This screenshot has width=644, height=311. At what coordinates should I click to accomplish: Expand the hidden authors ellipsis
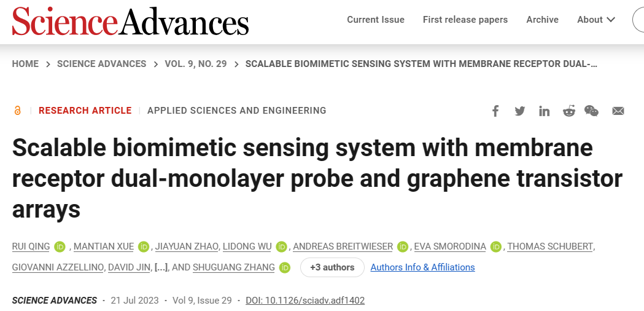(161, 267)
